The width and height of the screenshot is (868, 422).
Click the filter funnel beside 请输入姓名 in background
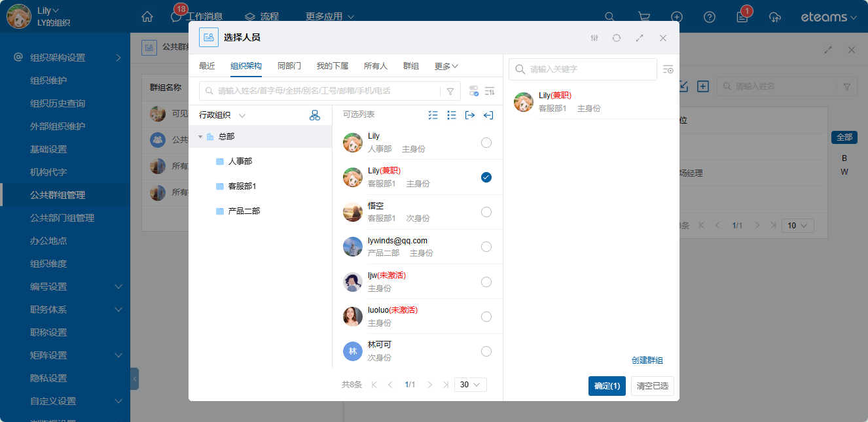846,86
